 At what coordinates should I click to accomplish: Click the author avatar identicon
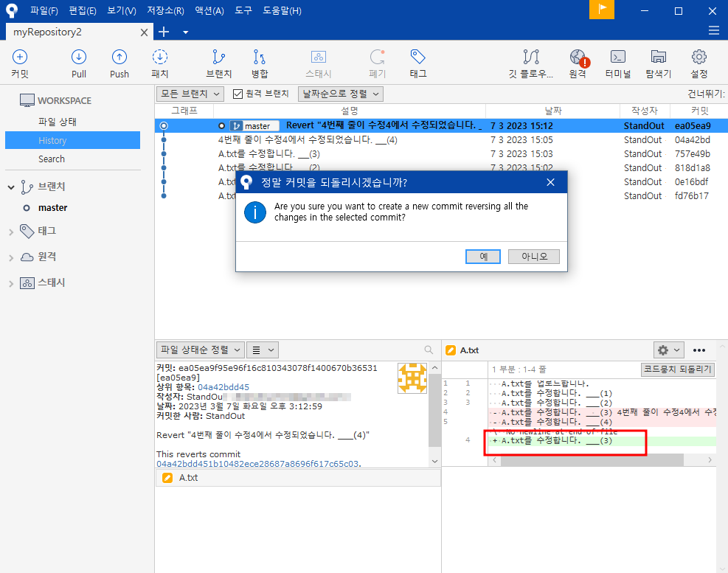[412, 378]
